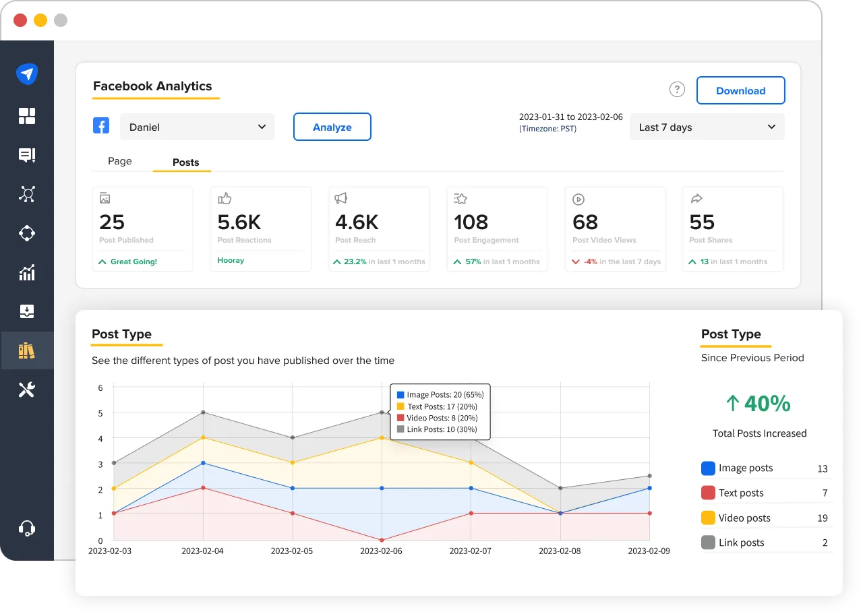863x616 pixels.
Task: Select the dashboard grid icon in sidebar
Action: click(x=27, y=116)
